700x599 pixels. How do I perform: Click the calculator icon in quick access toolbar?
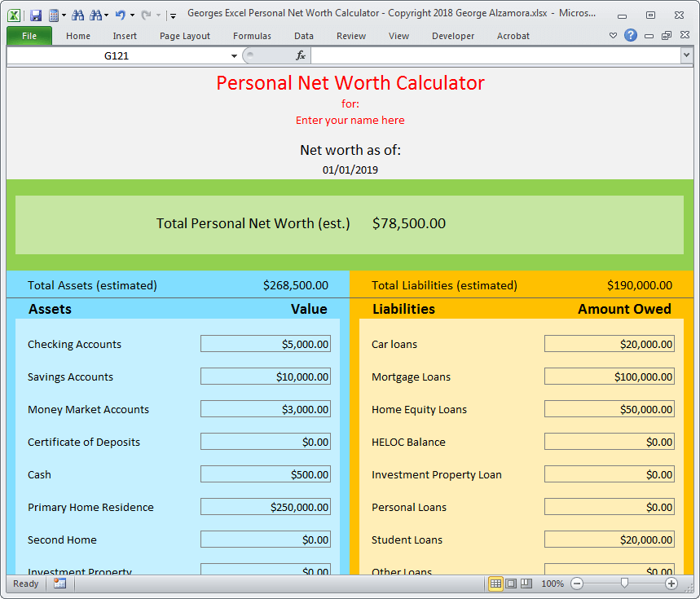(54, 15)
